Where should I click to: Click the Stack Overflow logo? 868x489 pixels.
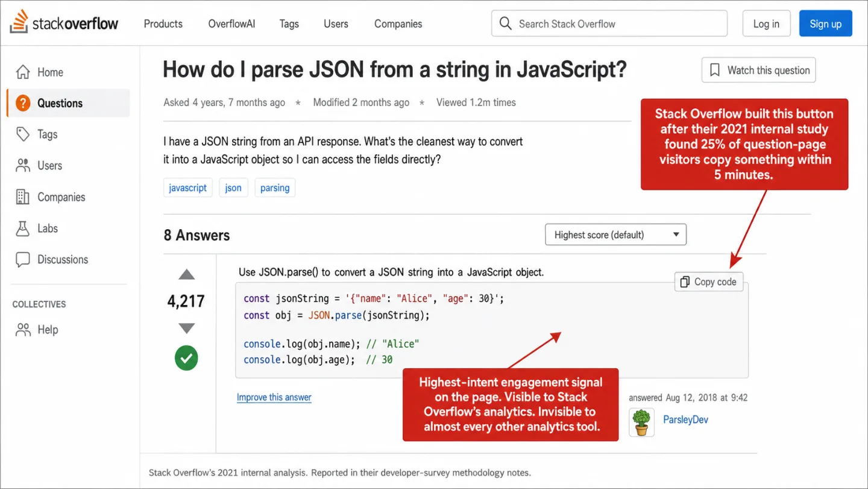click(x=64, y=24)
